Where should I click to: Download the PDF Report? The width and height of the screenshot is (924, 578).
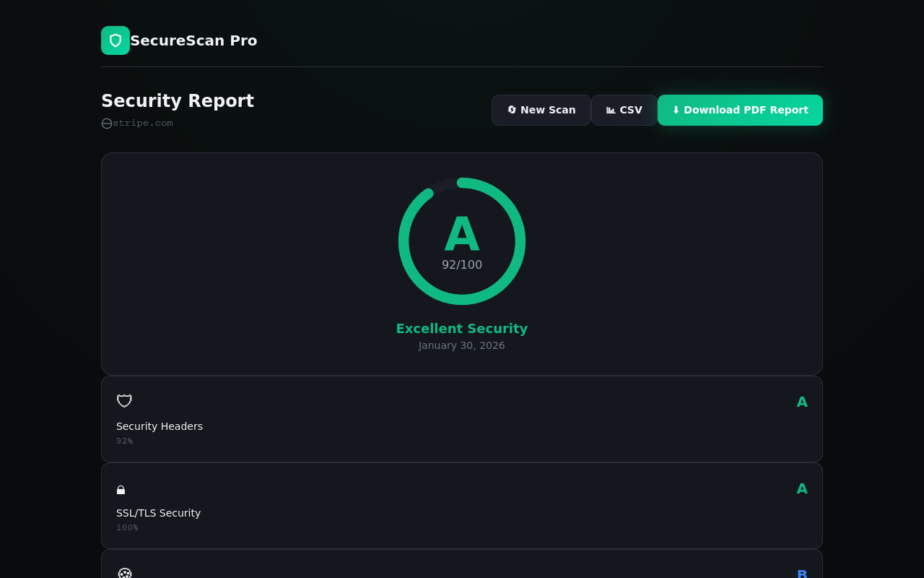tap(740, 110)
